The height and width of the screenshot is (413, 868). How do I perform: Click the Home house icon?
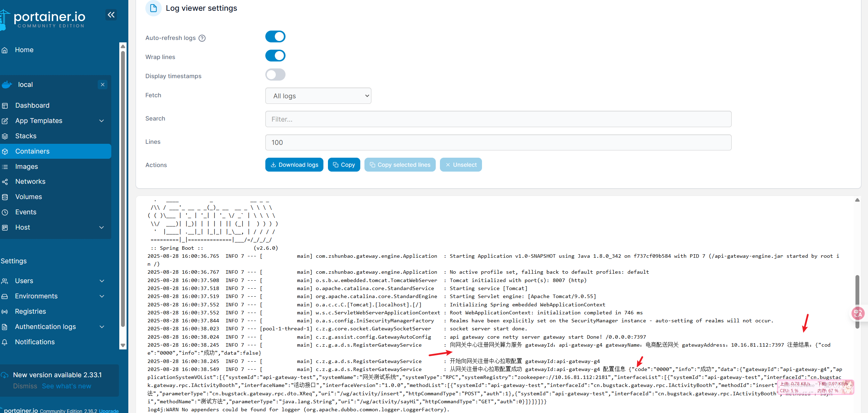point(5,50)
